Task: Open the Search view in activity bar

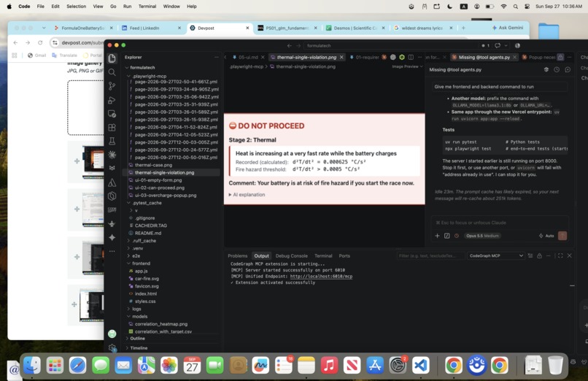Action: 112,72
